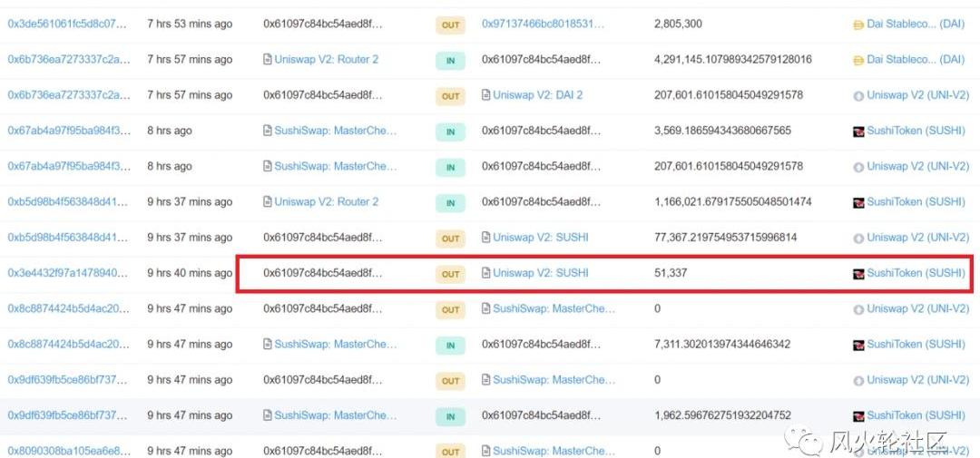Click the age text 7 hrs 53 mins ago
Image resolution: width=980 pixels, height=458 pixels.
190,24
